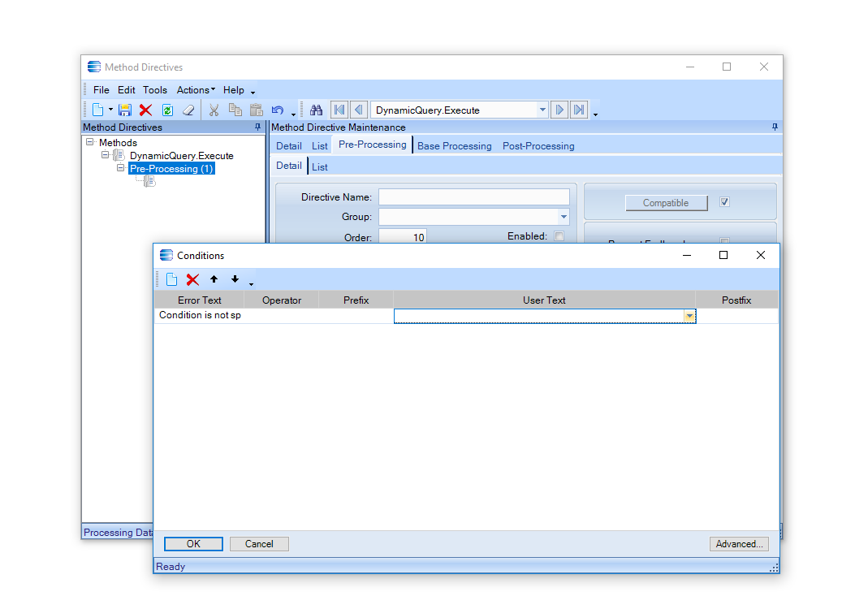Collapse the Pre-Processing (1) tree node
The width and height of the screenshot is (868, 596).
tap(120, 168)
